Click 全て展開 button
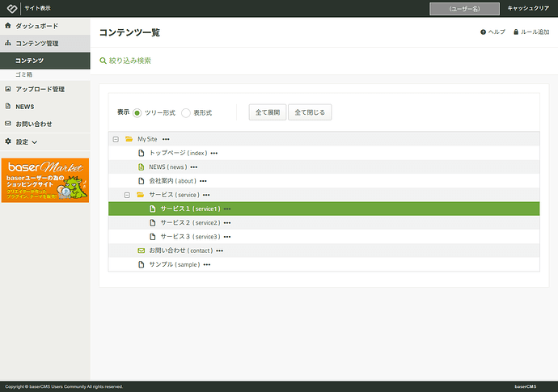 coord(268,112)
